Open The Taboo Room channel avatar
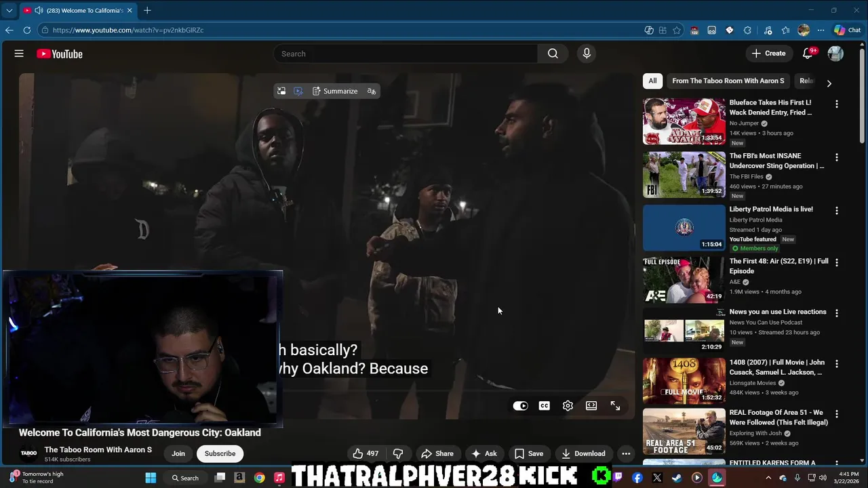 click(x=28, y=453)
